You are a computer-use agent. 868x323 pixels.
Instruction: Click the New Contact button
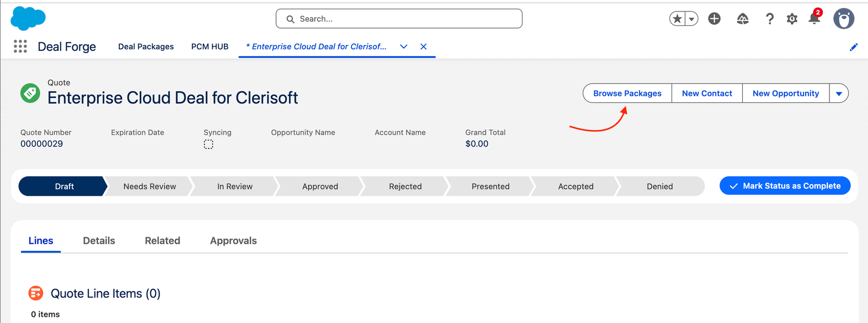click(707, 93)
